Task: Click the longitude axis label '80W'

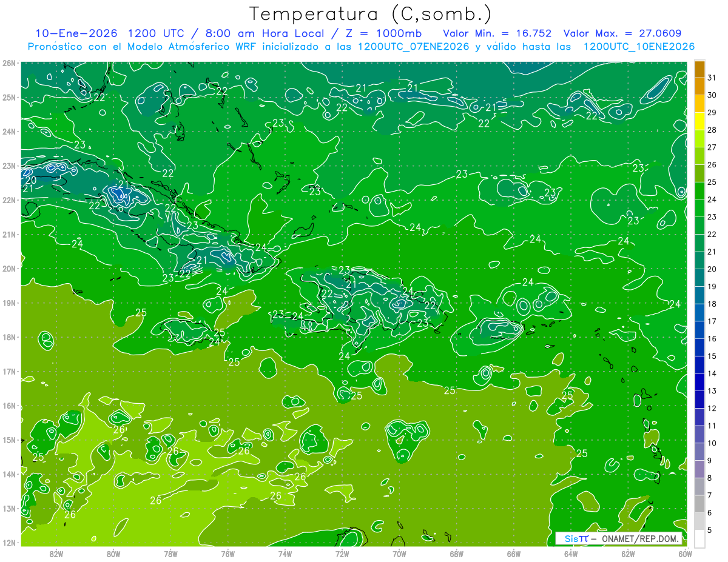Action: click(x=113, y=554)
